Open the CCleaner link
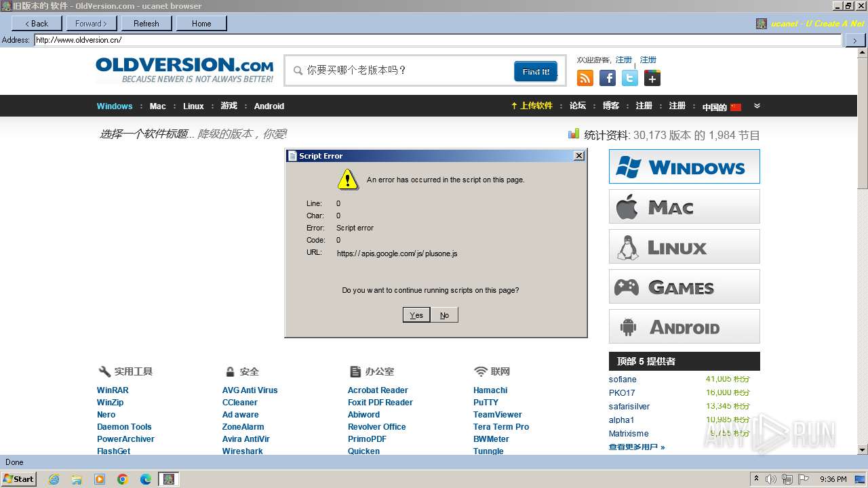 240,403
